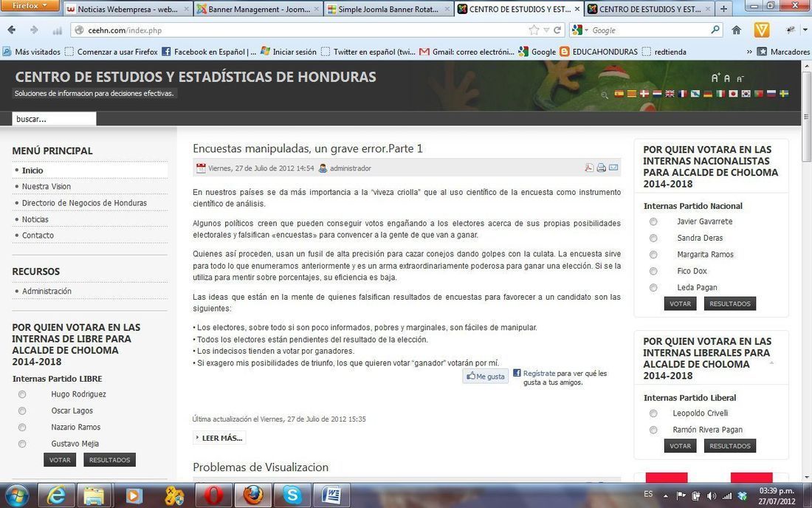Open Contacto in the main menu
The width and height of the screenshot is (812, 508).
(38, 236)
